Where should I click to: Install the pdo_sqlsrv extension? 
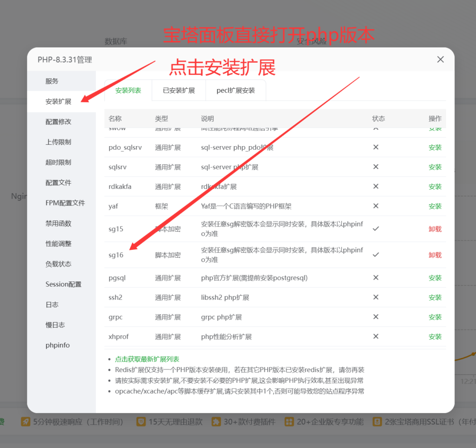435,147
